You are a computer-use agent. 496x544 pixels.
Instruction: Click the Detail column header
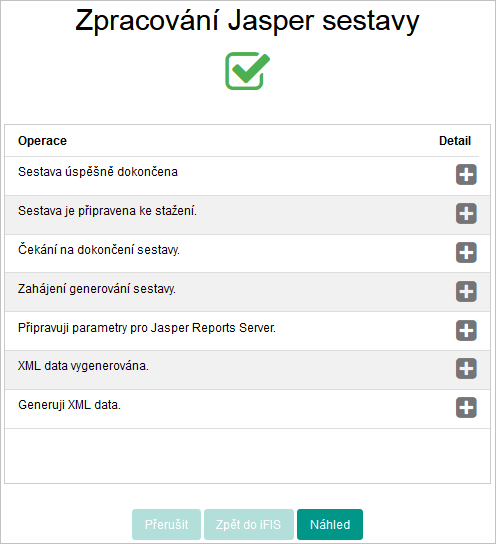point(455,141)
